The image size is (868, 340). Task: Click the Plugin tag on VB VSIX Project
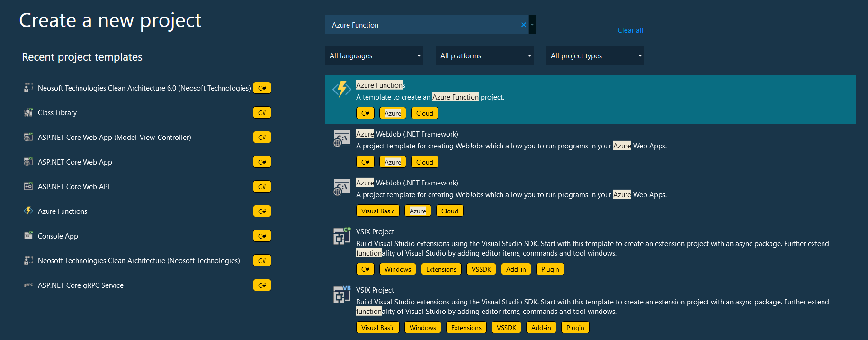coord(575,327)
